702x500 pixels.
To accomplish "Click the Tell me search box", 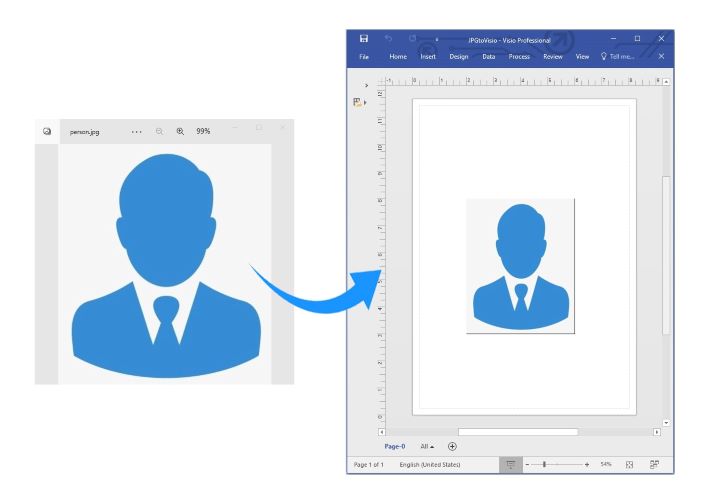I will (618, 57).
